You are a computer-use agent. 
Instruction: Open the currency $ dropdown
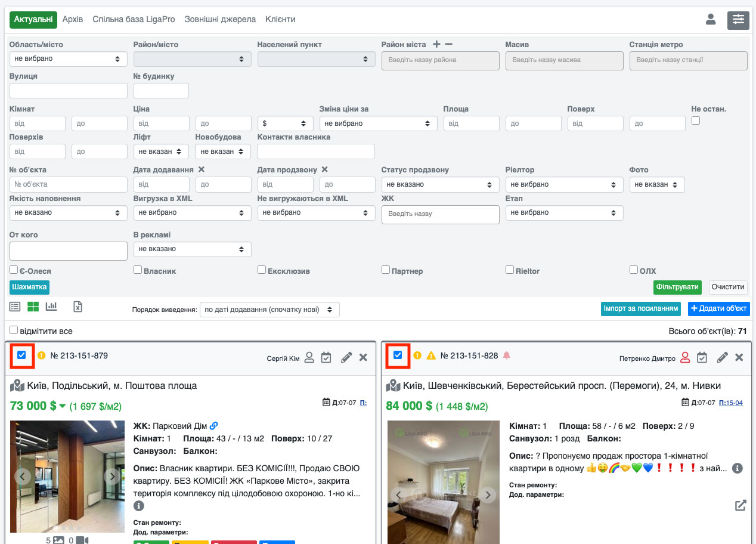pos(286,123)
